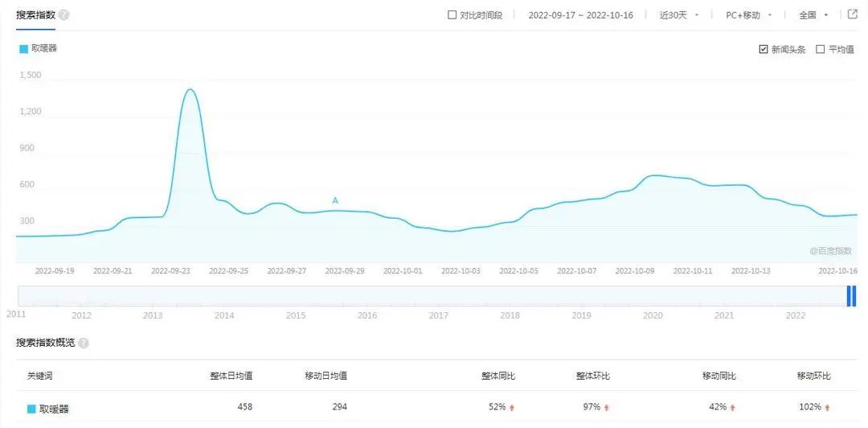The height and width of the screenshot is (428, 868).
Task: Select the 搜索指数 tab heading
Action: point(35,14)
